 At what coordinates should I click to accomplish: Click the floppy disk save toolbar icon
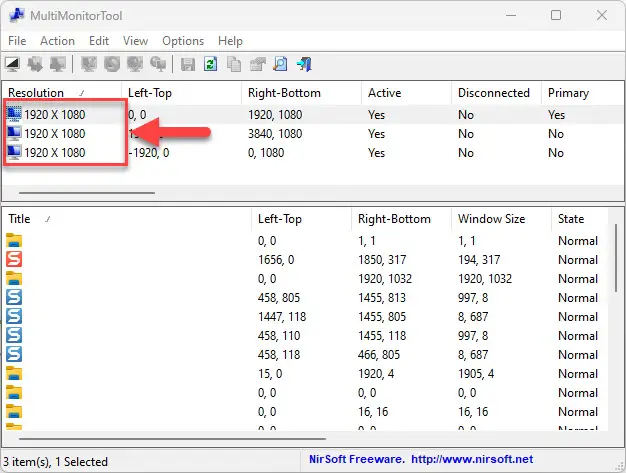tap(188, 65)
